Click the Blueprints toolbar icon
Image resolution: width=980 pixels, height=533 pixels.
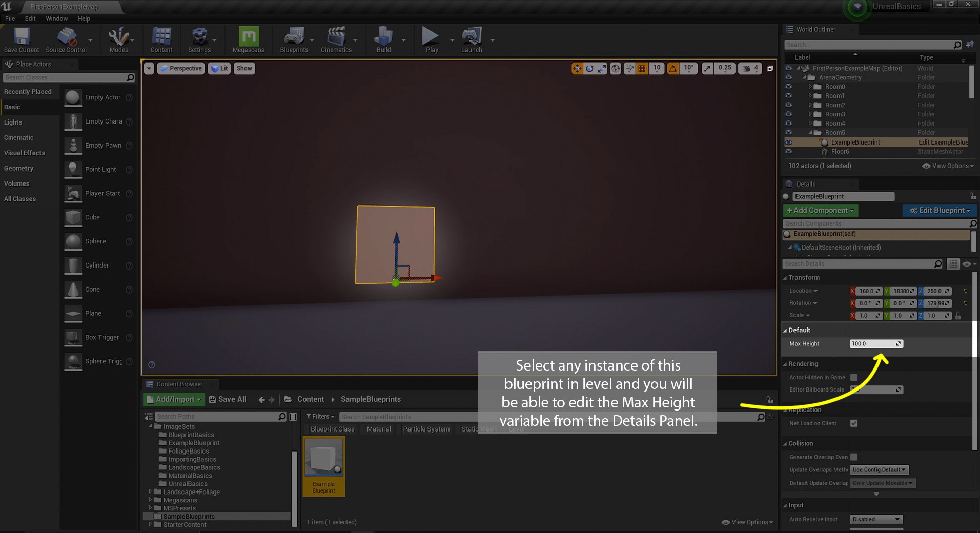(x=294, y=39)
